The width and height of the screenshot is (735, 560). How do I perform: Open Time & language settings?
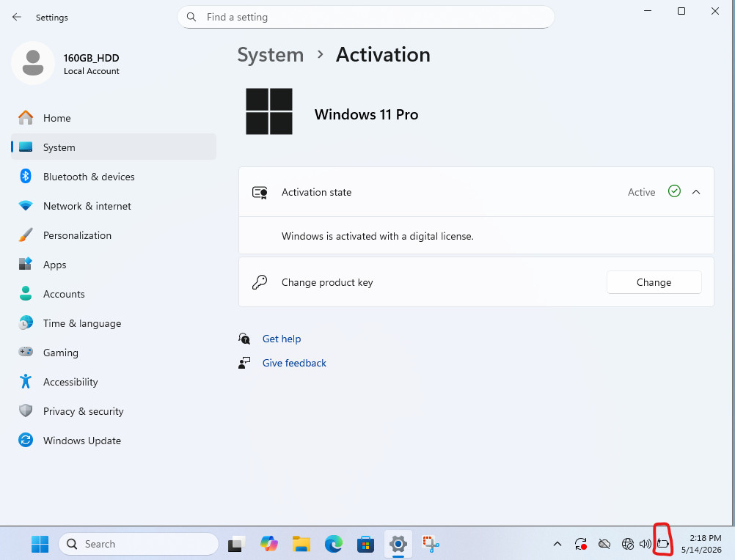(114, 323)
